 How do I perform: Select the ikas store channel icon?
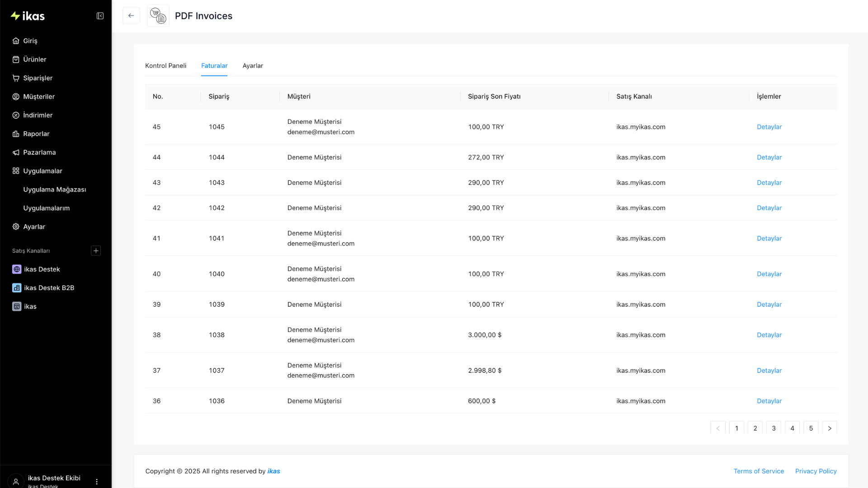pos(17,306)
